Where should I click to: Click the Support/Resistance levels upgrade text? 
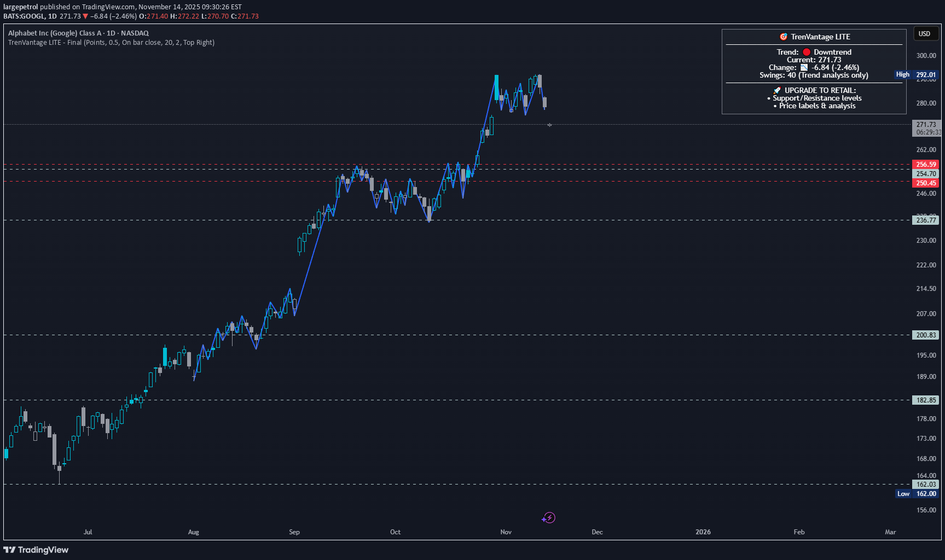pyautogui.click(x=816, y=98)
